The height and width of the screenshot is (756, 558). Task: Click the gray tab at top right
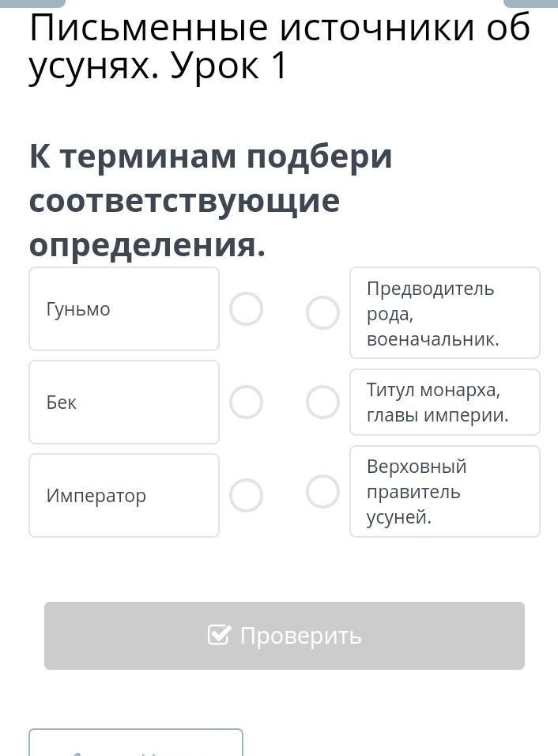coord(530,3)
